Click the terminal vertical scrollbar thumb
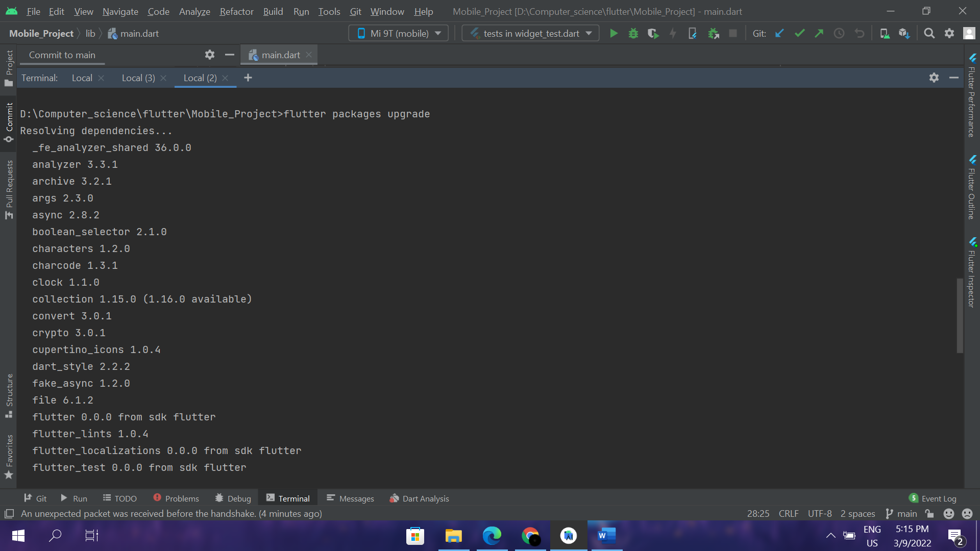Image resolution: width=980 pixels, height=551 pixels. [960, 315]
